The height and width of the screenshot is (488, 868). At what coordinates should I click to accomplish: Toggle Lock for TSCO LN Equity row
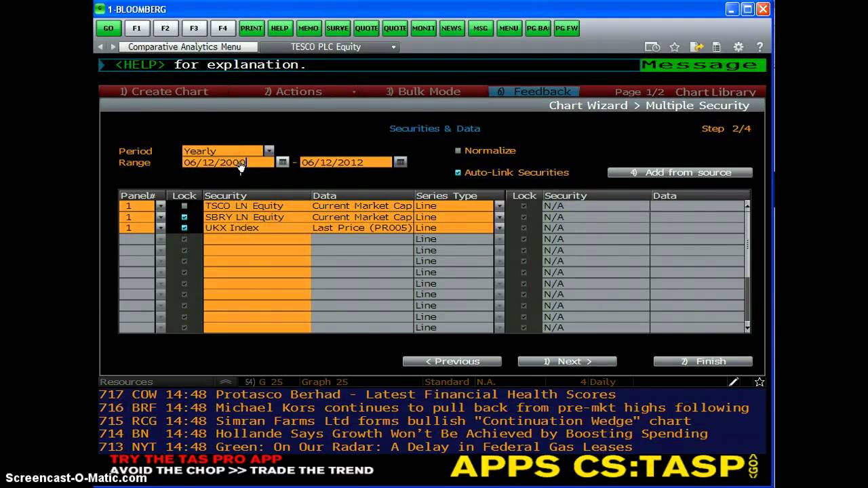[184, 206]
